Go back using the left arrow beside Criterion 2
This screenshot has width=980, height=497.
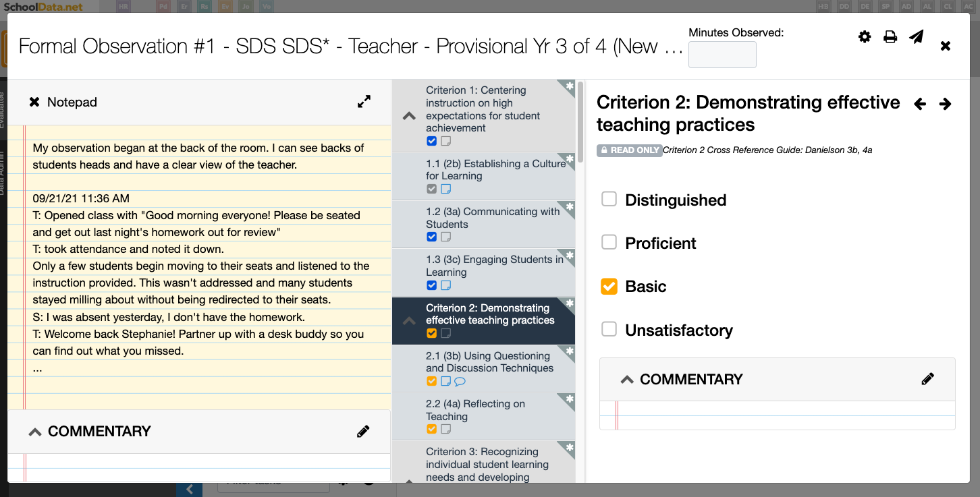[921, 104]
